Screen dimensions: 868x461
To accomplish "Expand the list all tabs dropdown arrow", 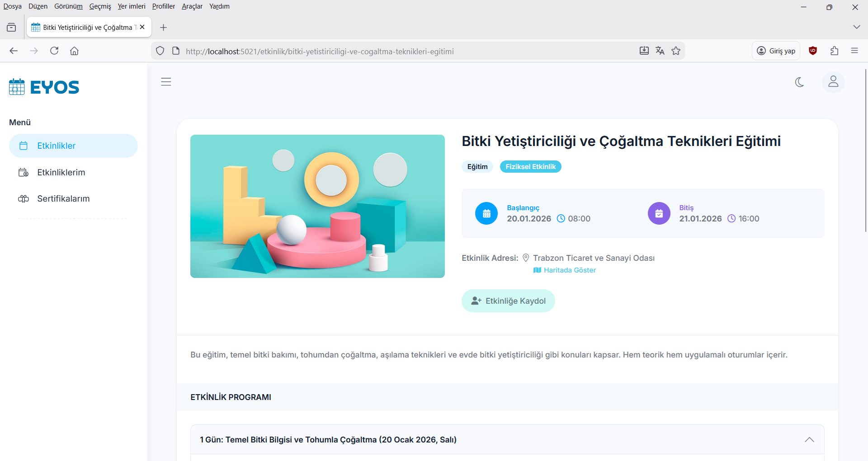I will [856, 27].
